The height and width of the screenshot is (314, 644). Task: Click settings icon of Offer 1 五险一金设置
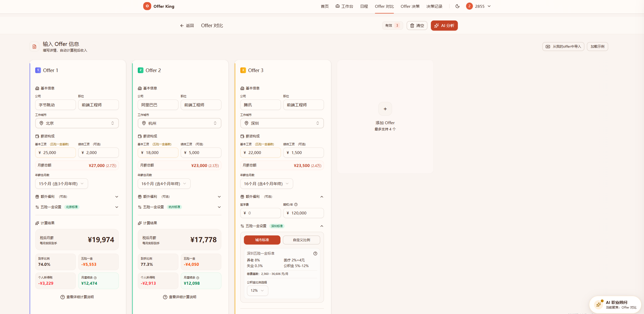[37, 207]
